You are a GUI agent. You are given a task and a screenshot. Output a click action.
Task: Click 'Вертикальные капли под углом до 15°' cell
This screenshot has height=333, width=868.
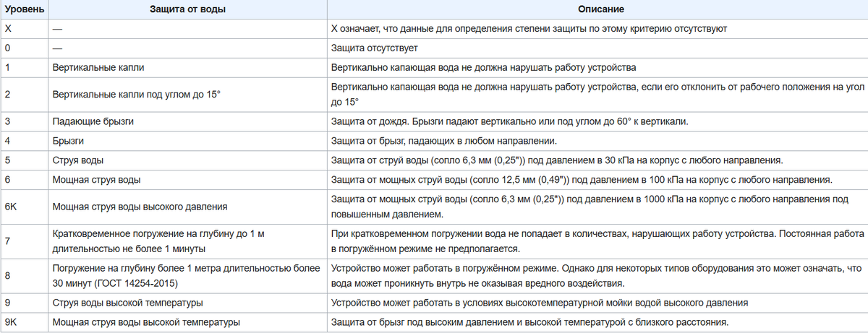click(187, 95)
